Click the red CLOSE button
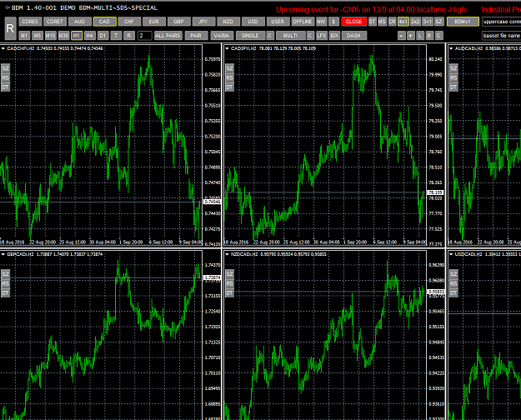Image resolution: width=521 pixels, height=420 pixels. pyautogui.click(x=354, y=22)
